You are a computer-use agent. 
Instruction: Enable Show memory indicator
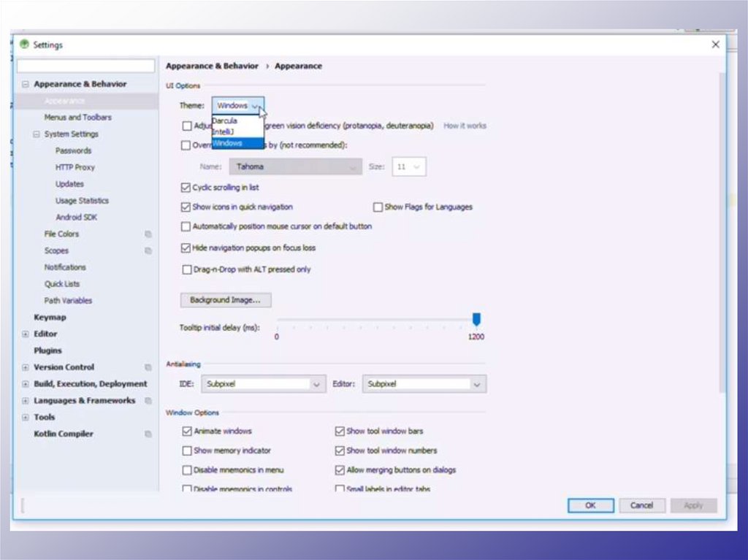point(187,450)
